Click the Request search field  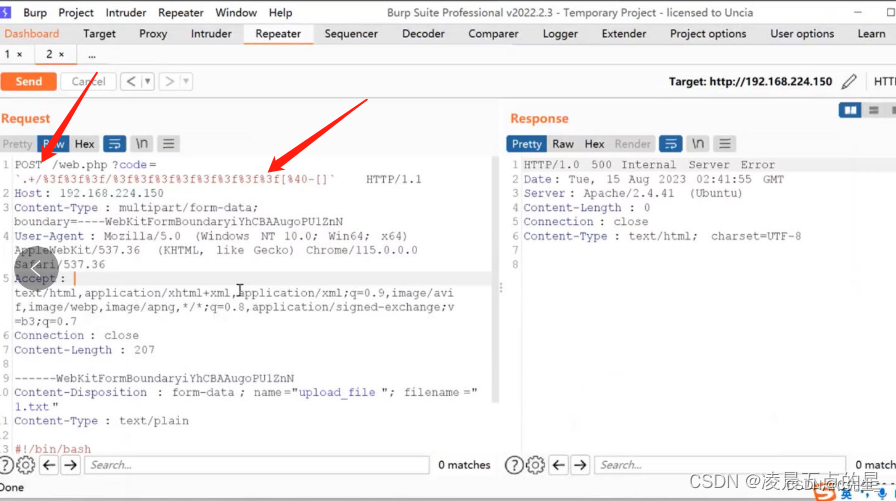pos(257,465)
